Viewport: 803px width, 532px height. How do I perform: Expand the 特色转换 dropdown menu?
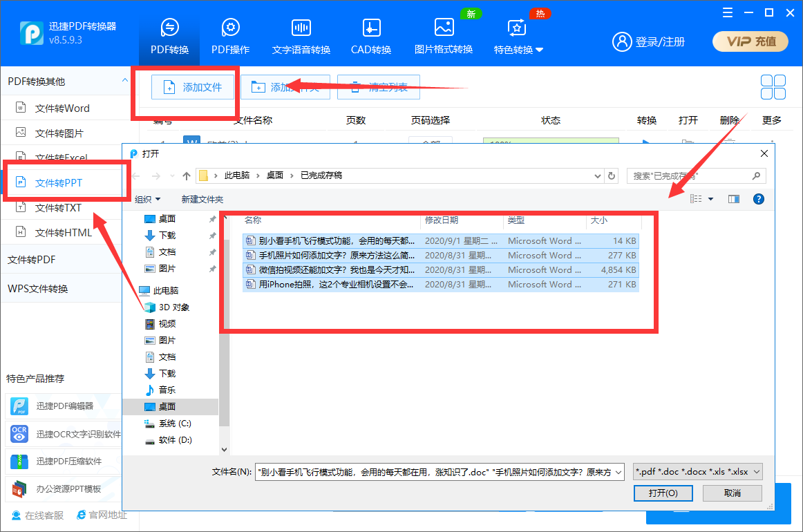tap(518, 49)
